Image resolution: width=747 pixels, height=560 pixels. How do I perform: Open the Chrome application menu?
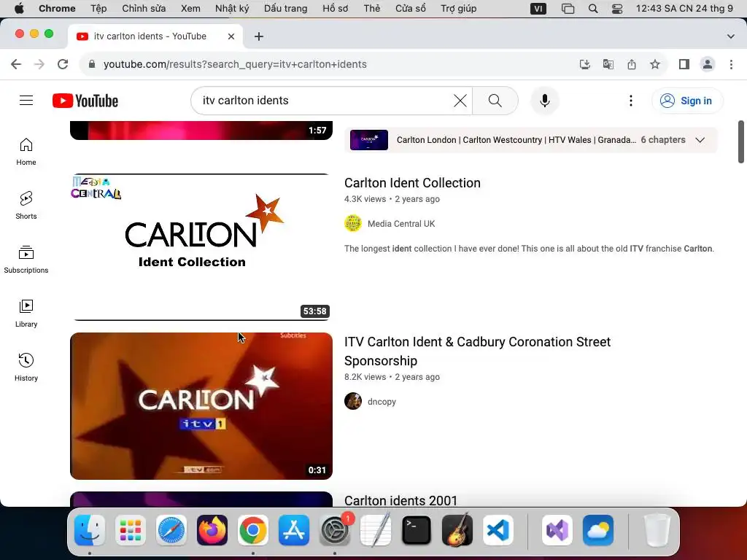pos(57,9)
